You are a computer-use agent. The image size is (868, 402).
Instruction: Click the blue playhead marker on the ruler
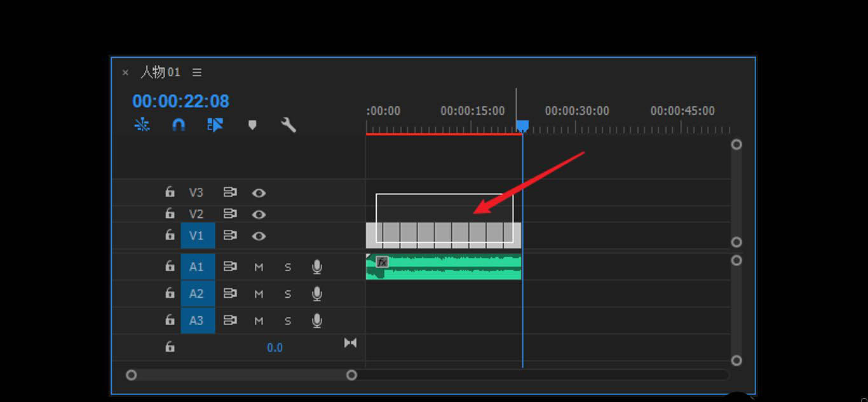click(x=522, y=126)
